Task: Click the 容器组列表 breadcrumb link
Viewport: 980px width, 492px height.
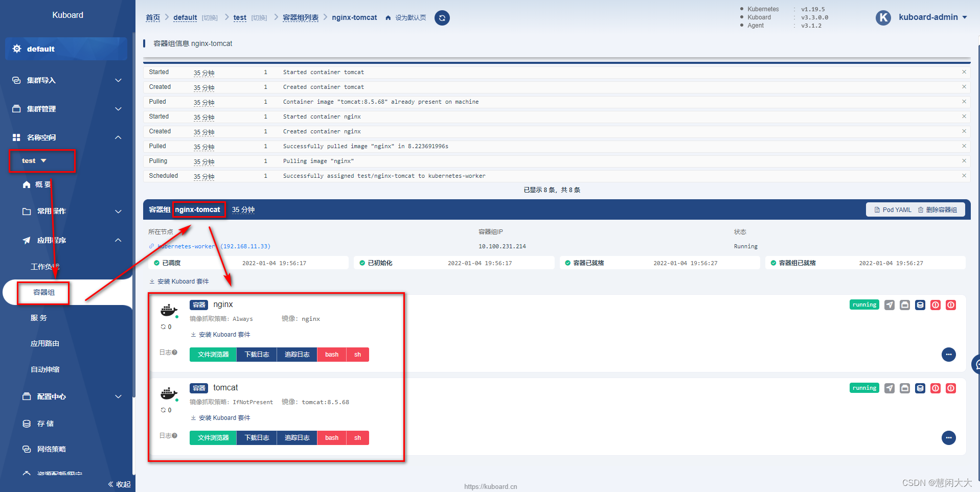Action: (x=301, y=17)
